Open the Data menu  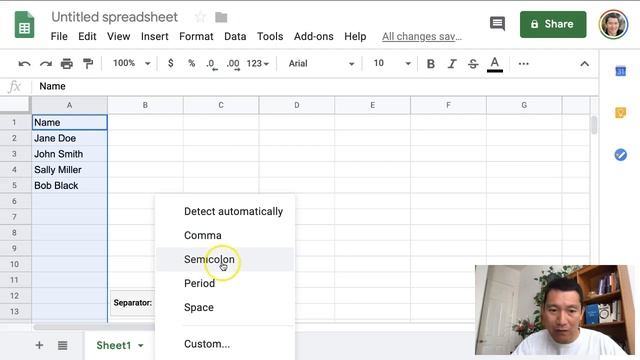click(235, 36)
